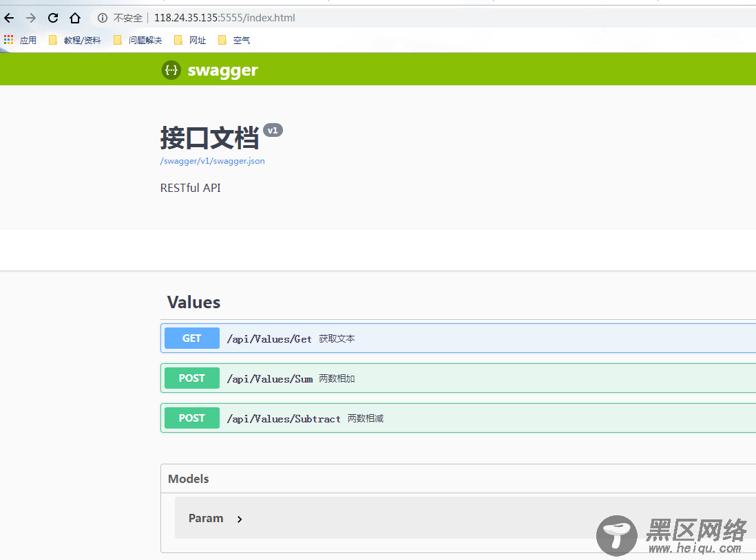The width and height of the screenshot is (756, 560).
Task: Click the RESTful API description text
Action: (x=191, y=188)
